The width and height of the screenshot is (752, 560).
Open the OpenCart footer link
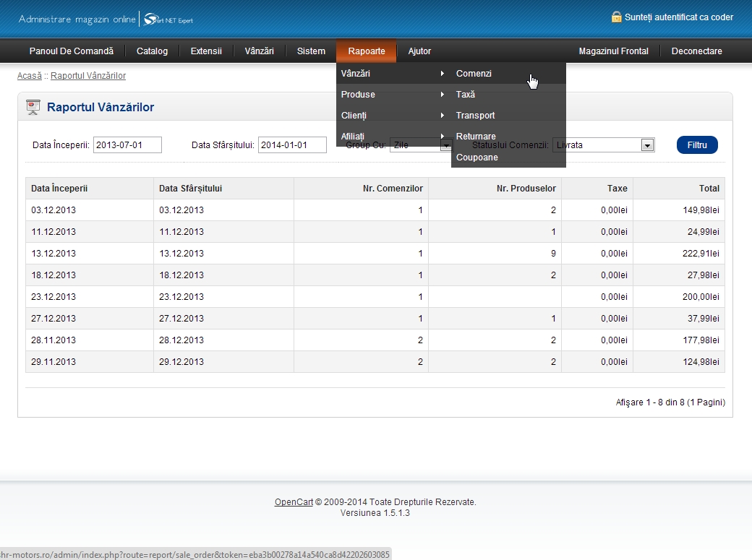click(x=294, y=502)
